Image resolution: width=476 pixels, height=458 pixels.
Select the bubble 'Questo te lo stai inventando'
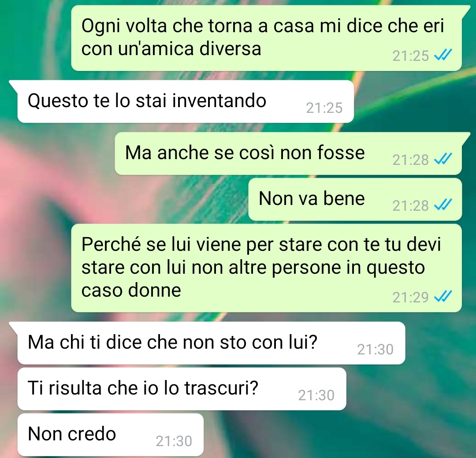pos(186,101)
